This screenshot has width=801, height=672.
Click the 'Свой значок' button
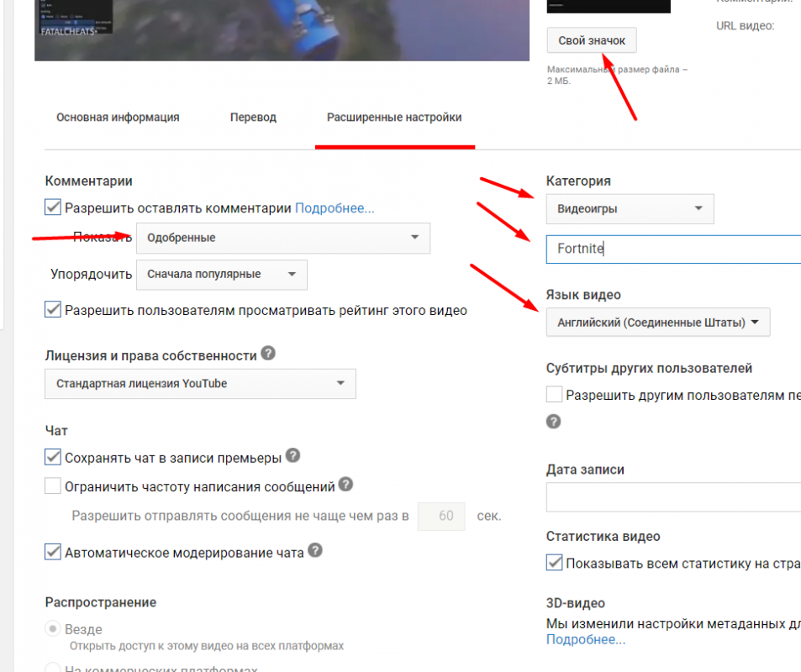592,40
